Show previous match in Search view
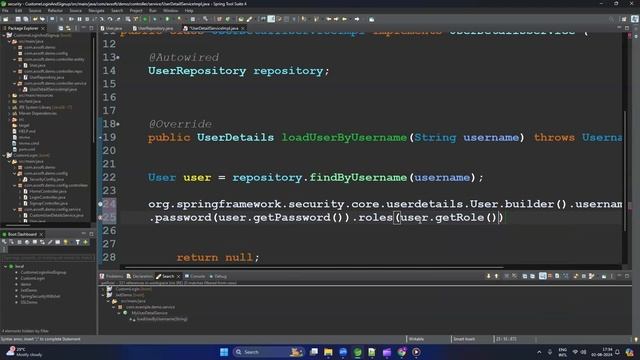The width and height of the screenshot is (640, 360). (x=497, y=276)
